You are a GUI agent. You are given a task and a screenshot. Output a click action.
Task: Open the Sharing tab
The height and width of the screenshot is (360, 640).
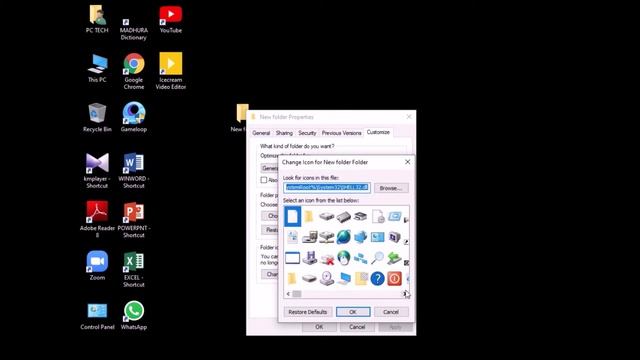tap(284, 133)
